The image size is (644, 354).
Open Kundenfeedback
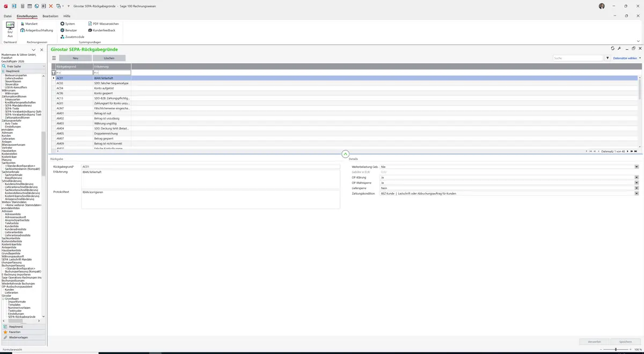point(101,31)
